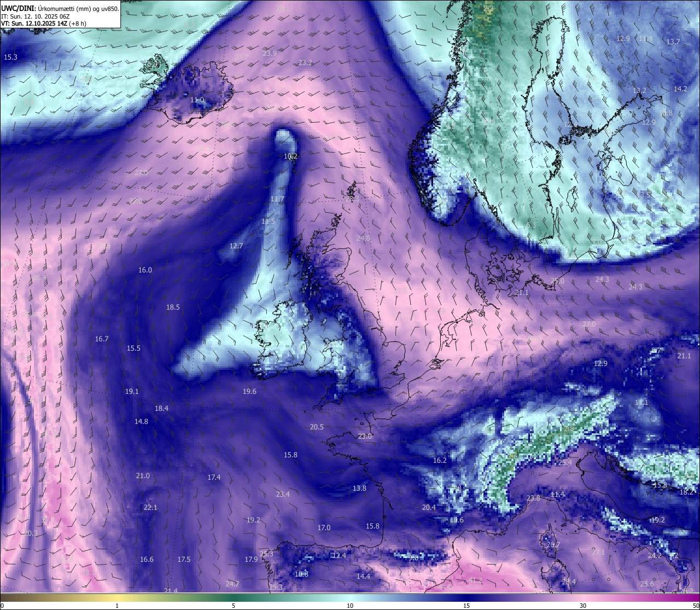Click the value 16.0 on the map
Viewport: 700px width, 610px height.
click(x=145, y=270)
